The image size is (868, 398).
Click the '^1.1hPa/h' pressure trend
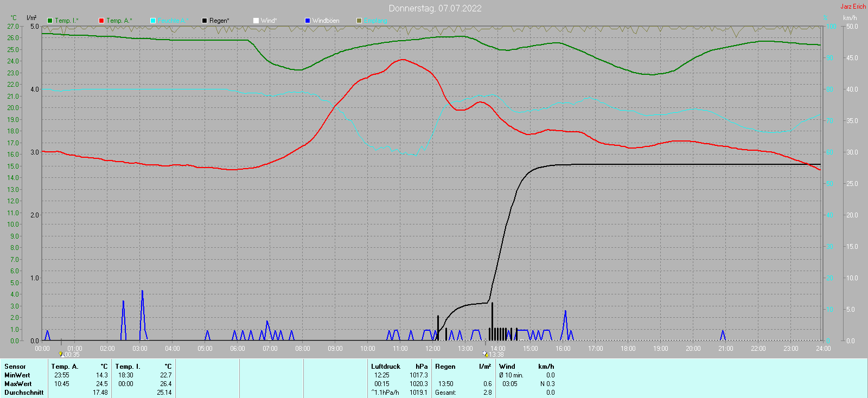pos(385,393)
